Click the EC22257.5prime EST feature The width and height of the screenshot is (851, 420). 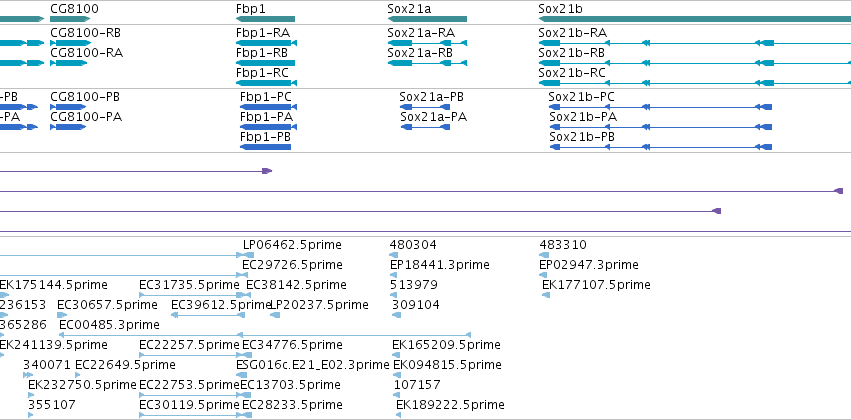(191, 355)
